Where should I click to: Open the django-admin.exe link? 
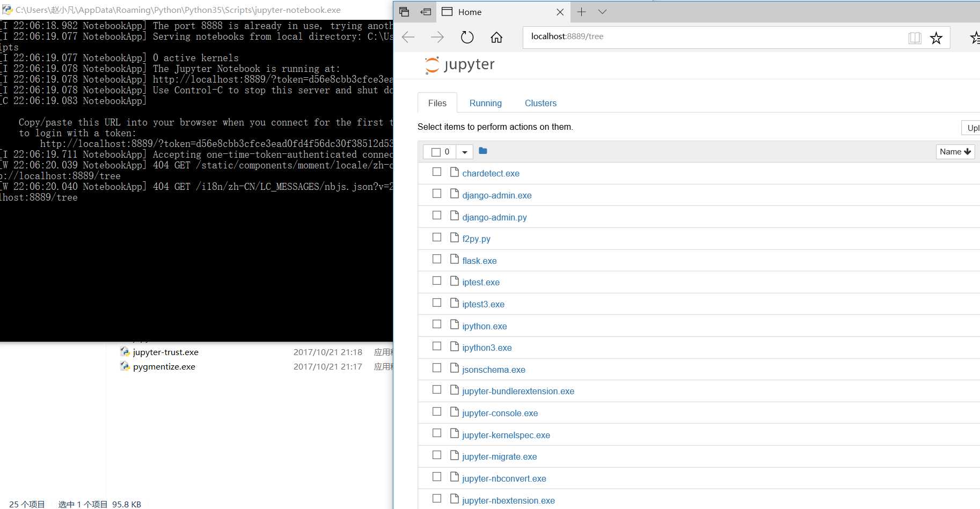coord(497,195)
